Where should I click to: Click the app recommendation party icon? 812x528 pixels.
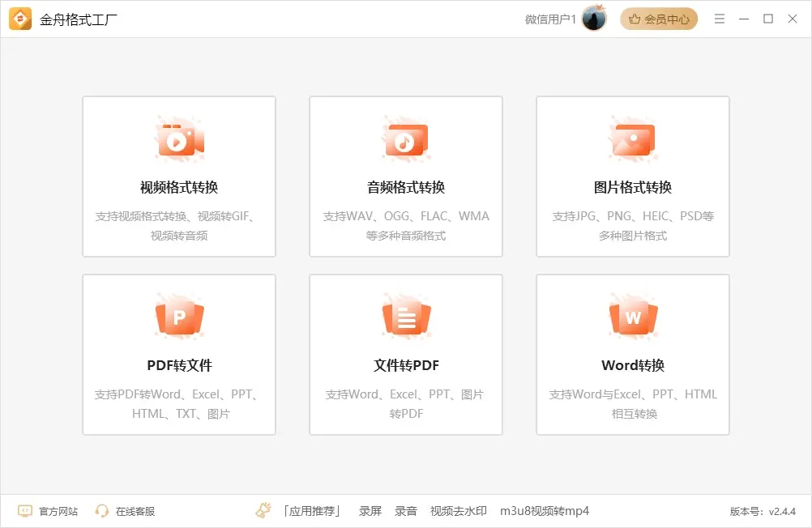coord(263,510)
